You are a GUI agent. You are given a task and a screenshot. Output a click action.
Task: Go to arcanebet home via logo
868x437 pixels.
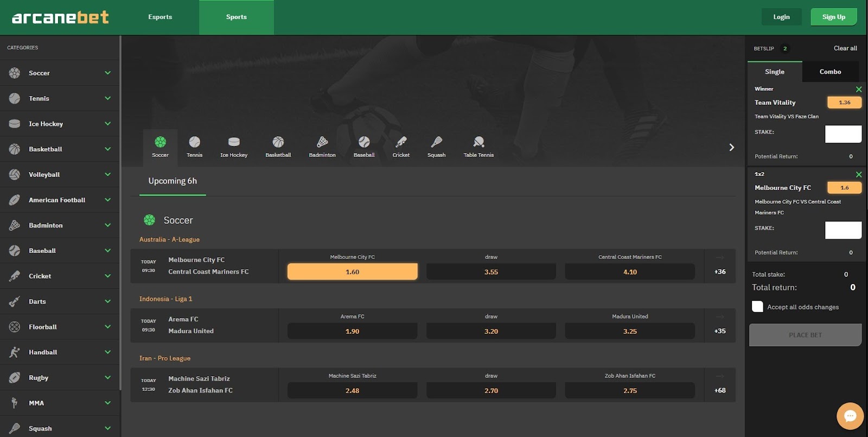point(60,17)
